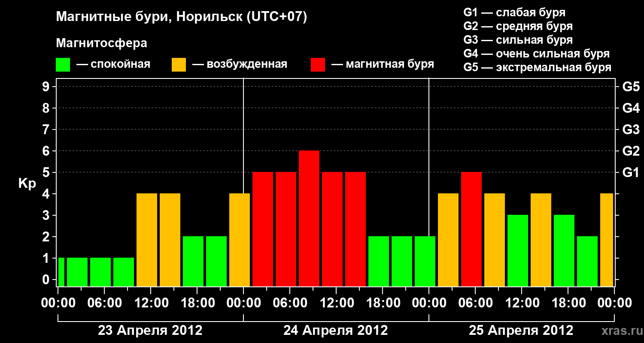Click the '— возбужденная' legend label

click(x=240, y=65)
